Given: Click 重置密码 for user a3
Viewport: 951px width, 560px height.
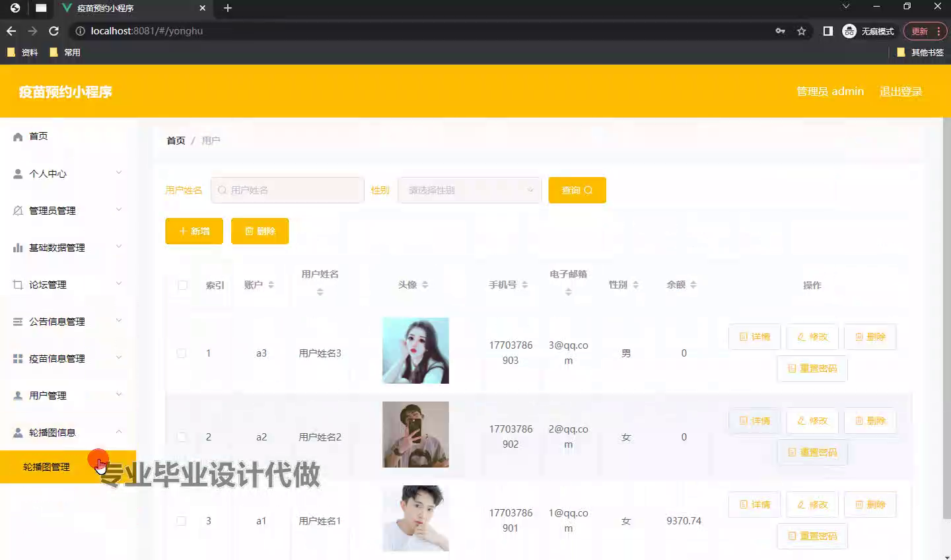Looking at the screenshot, I should click(812, 368).
